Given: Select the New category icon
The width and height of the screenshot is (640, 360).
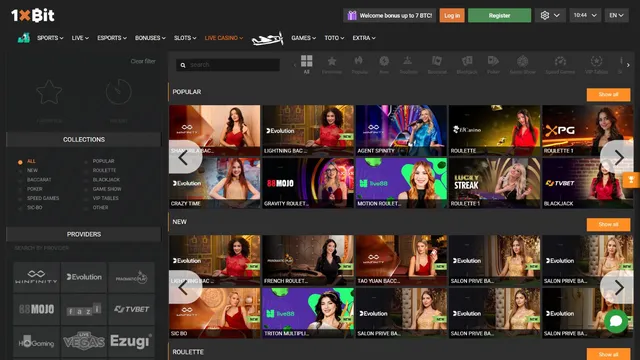Looking at the screenshot, I should click(x=384, y=64).
